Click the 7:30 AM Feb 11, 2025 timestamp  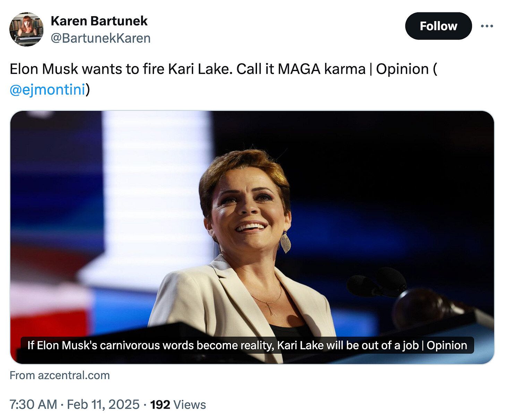tap(75, 404)
